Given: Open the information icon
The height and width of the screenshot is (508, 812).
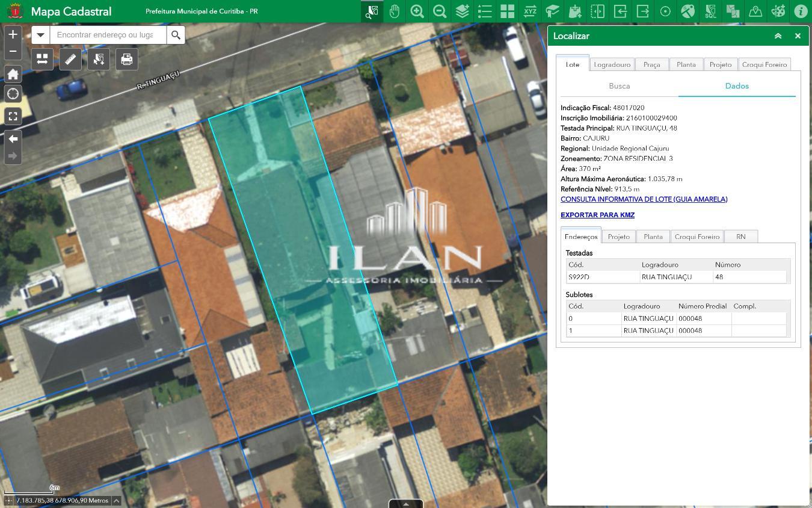Looking at the screenshot, I should coord(801,11).
